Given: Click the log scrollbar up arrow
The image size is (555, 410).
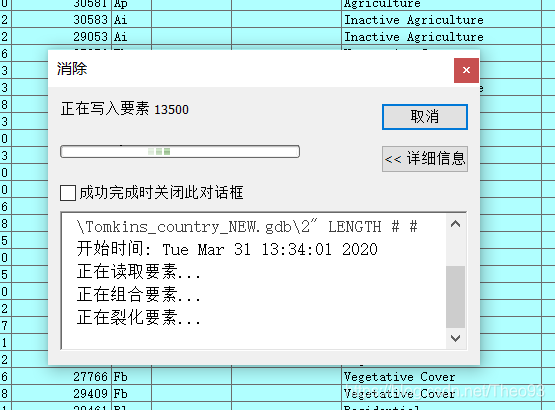Looking at the screenshot, I should click(x=456, y=224).
